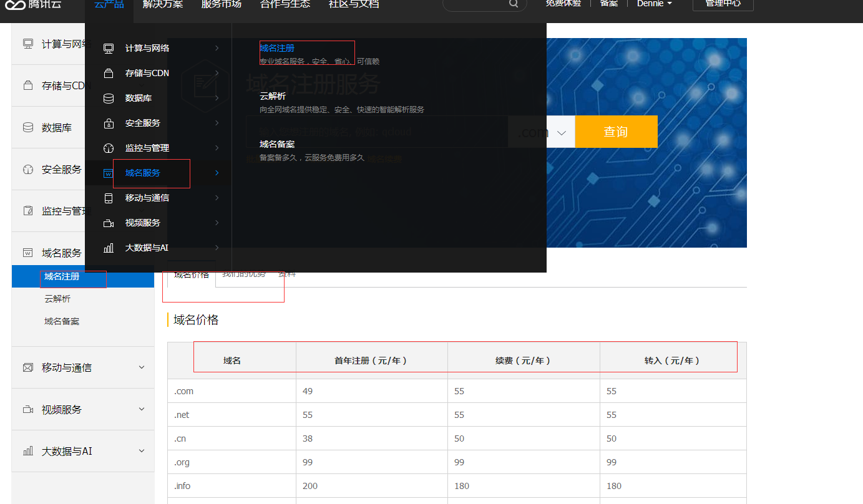Expand 监控与管理 arrow in dark dropdown menu
Screen dimensions: 863x504
[217, 148]
